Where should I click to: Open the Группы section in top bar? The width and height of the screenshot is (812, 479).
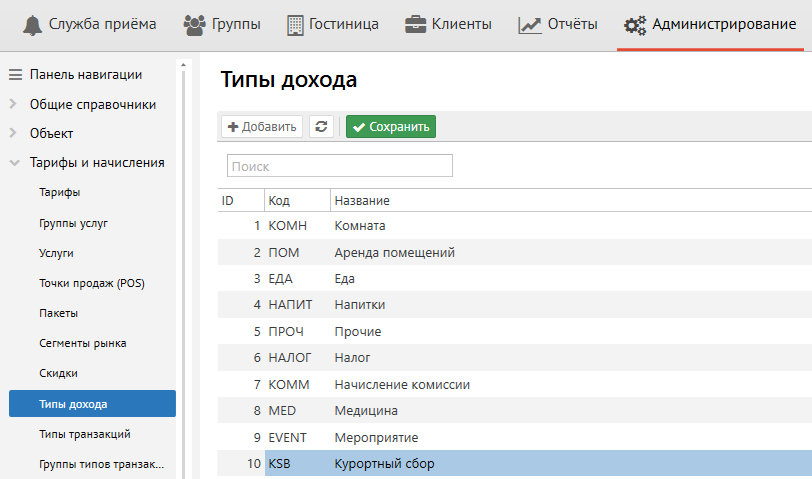coord(223,24)
